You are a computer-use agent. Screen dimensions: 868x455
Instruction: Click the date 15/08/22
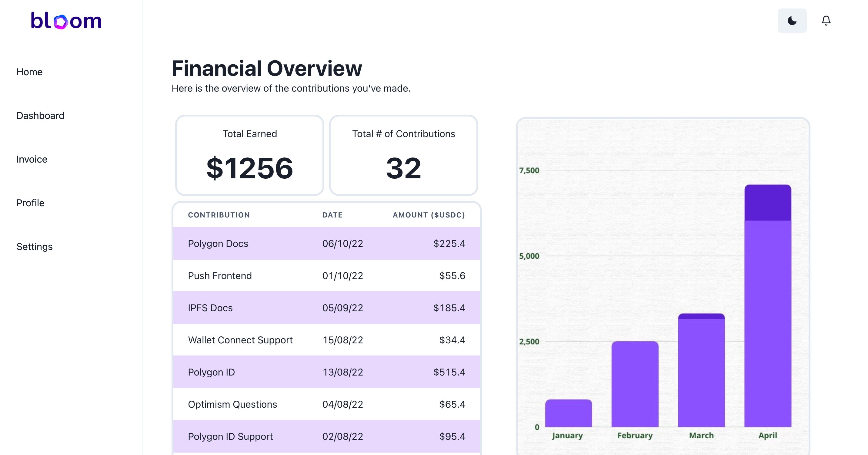click(343, 340)
